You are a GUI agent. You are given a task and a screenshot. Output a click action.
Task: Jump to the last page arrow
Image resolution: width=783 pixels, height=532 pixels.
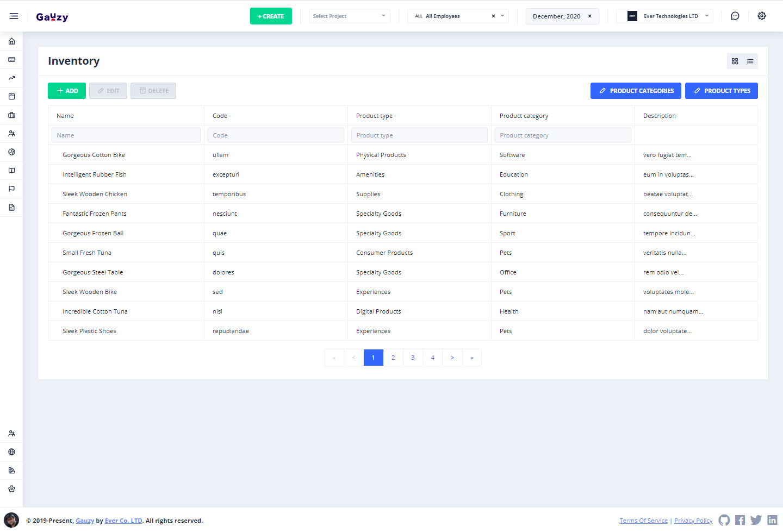(471, 358)
